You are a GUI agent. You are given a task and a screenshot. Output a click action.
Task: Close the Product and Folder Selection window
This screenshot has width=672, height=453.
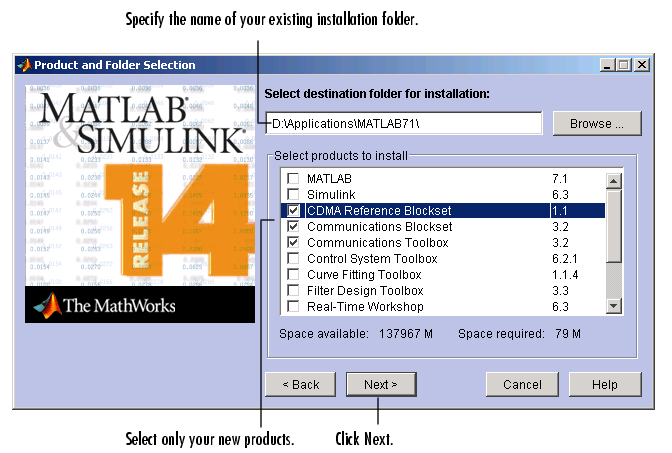[642, 65]
